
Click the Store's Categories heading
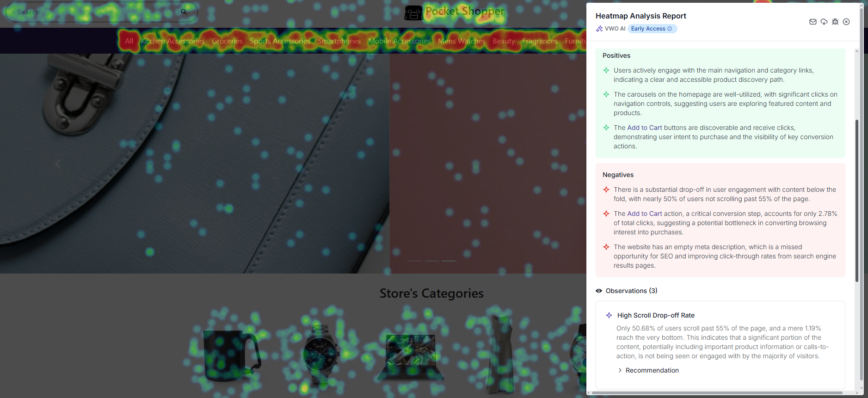point(431,293)
